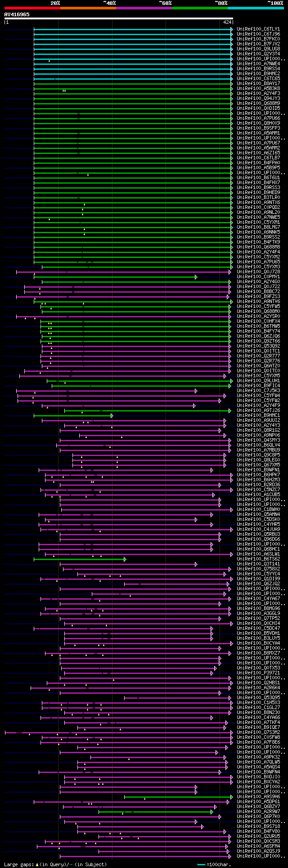
Task: Select label UniRef100_B3TLR0
Action: click(258, 197)
